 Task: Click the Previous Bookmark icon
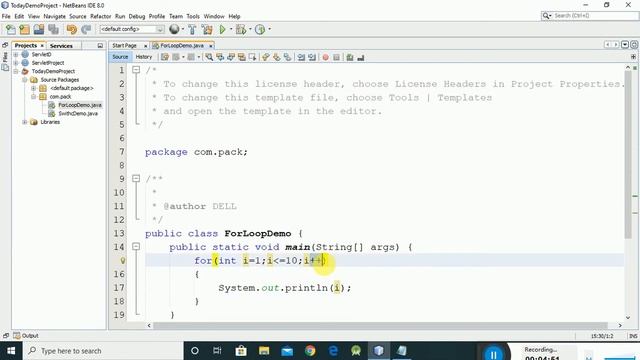point(266,57)
